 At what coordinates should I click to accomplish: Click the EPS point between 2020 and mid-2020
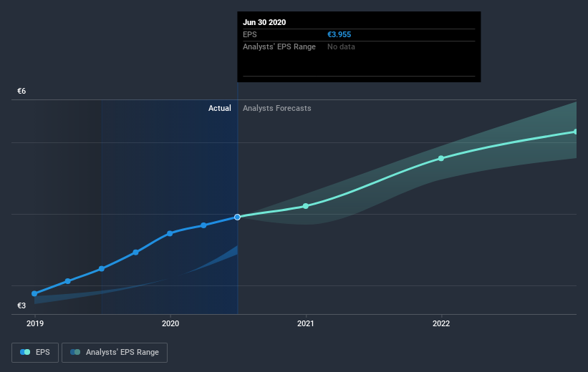(x=203, y=225)
